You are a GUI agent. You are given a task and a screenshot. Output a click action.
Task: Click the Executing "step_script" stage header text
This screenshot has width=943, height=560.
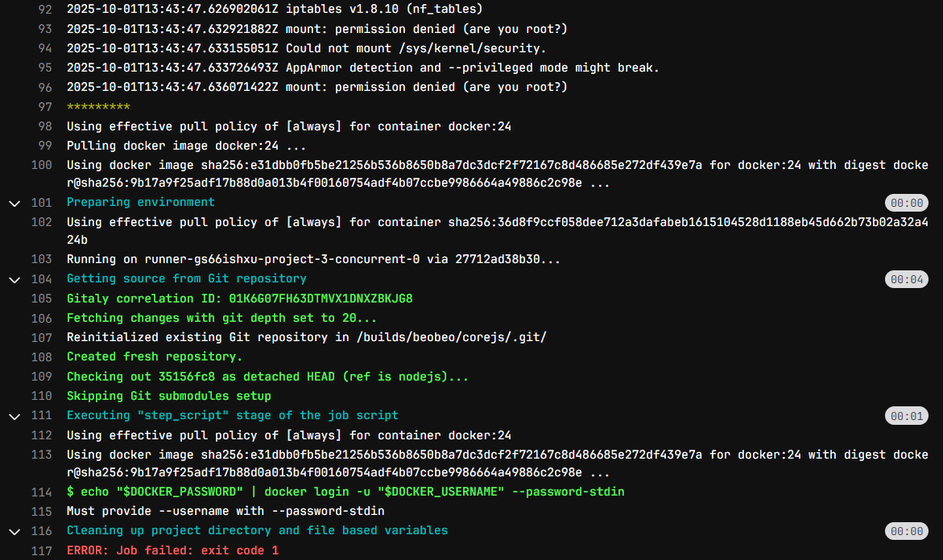click(x=232, y=415)
